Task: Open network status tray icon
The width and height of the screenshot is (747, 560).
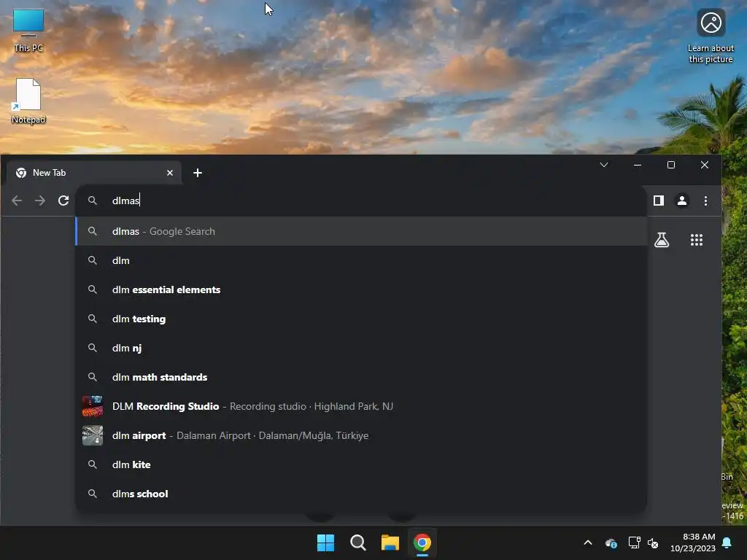Action: tap(634, 542)
